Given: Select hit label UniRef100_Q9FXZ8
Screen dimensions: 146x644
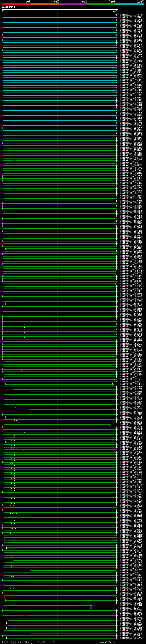Looking at the screenshot, I should click(x=131, y=25).
